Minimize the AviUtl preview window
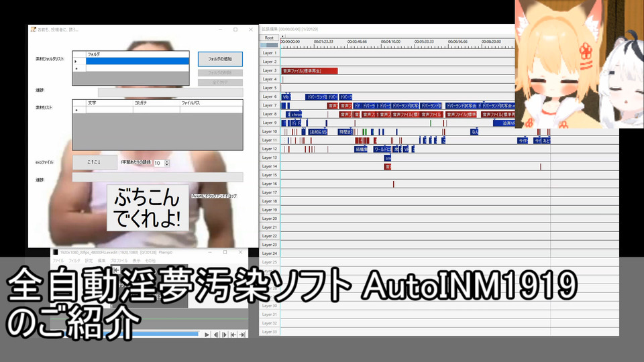The image size is (644, 362). 210,252
